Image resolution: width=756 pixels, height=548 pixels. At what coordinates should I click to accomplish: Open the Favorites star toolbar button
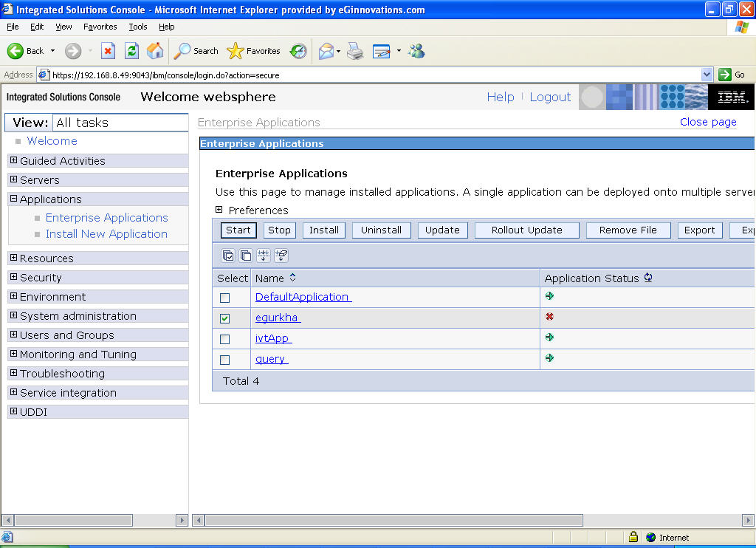coord(235,51)
